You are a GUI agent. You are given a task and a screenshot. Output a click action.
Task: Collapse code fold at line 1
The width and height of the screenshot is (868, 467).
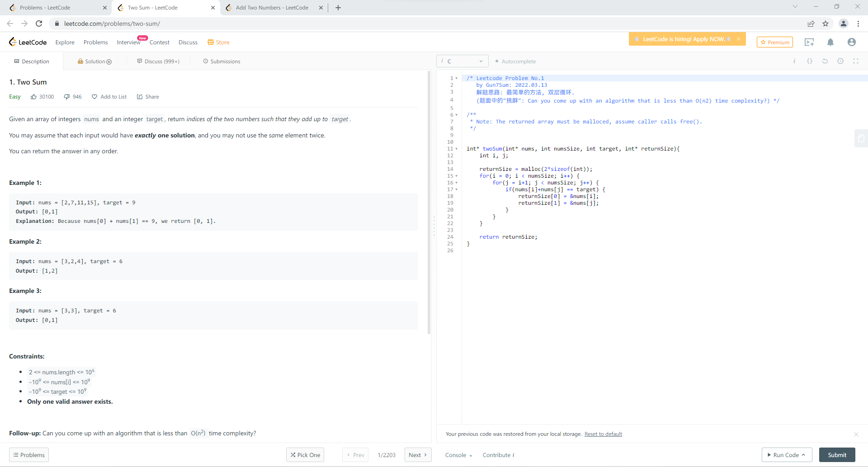pyautogui.click(x=457, y=78)
